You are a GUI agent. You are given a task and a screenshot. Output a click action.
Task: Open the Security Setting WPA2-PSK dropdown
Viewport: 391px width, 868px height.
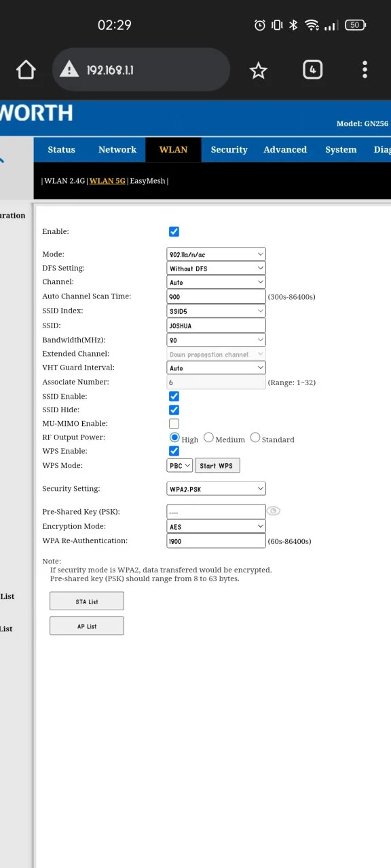216,488
